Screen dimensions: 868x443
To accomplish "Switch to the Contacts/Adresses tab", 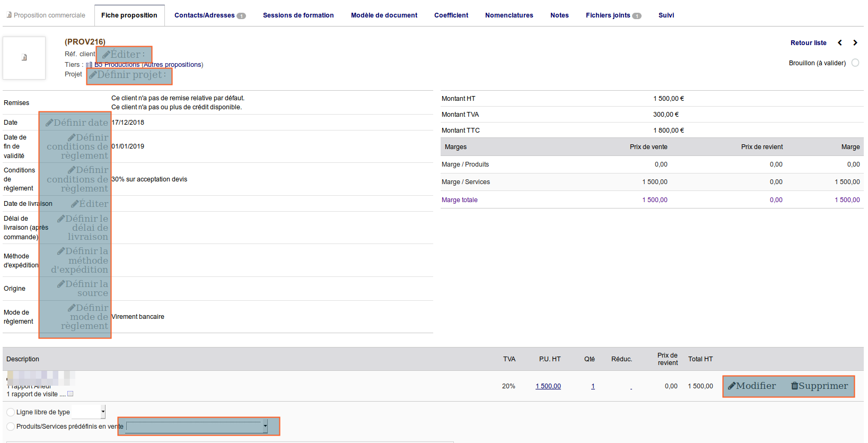I will pos(209,15).
